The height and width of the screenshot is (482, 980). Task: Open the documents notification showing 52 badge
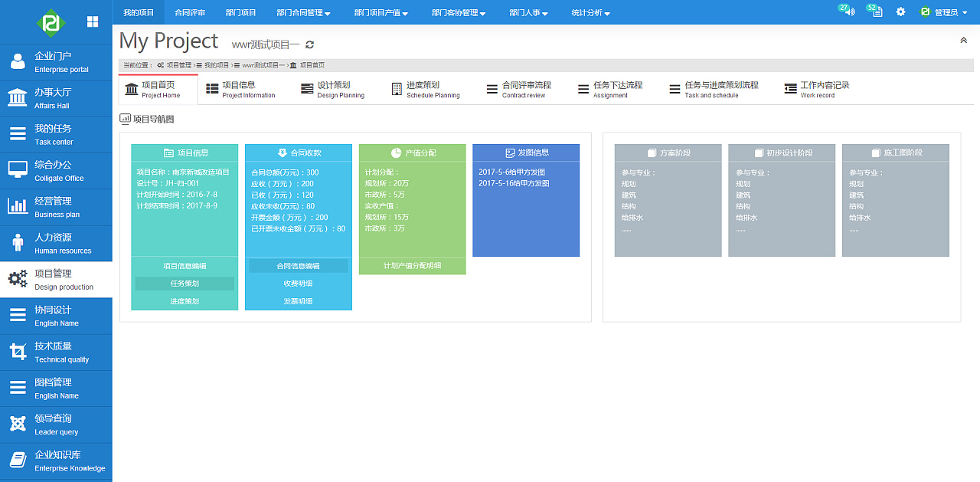pyautogui.click(x=873, y=11)
